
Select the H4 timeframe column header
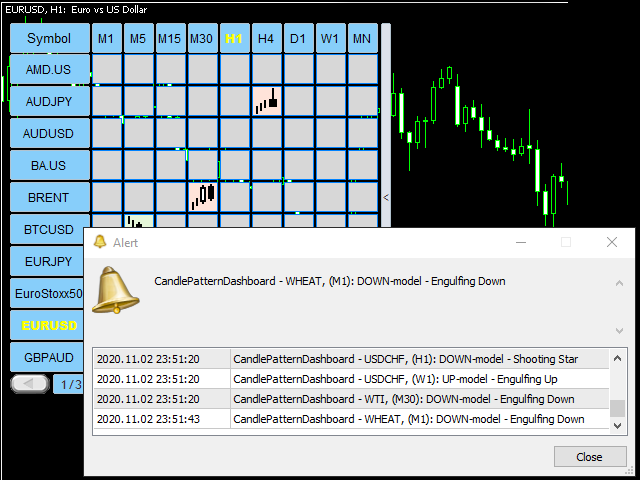(266, 38)
